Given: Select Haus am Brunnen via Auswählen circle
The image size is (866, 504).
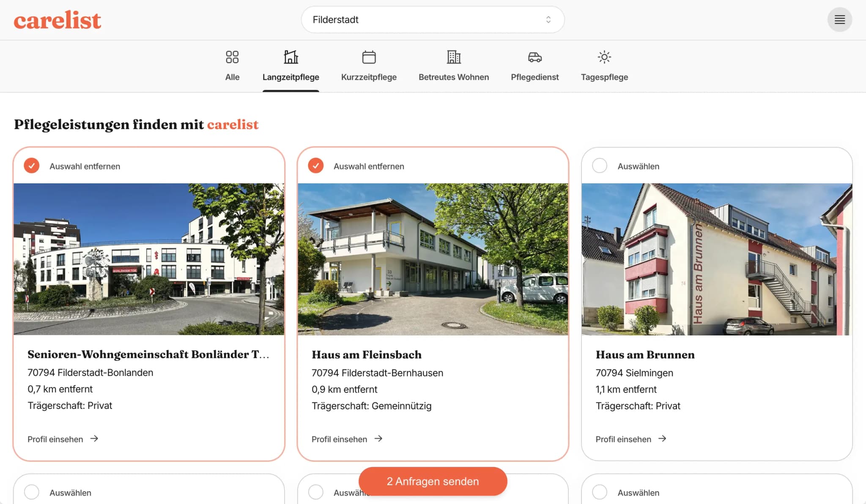Looking at the screenshot, I should [600, 166].
